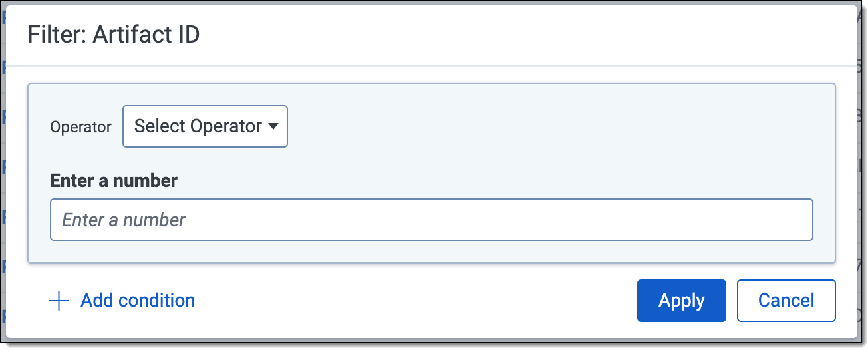Add another filter condition via plus sign
The image size is (868, 352).
[x=59, y=301]
